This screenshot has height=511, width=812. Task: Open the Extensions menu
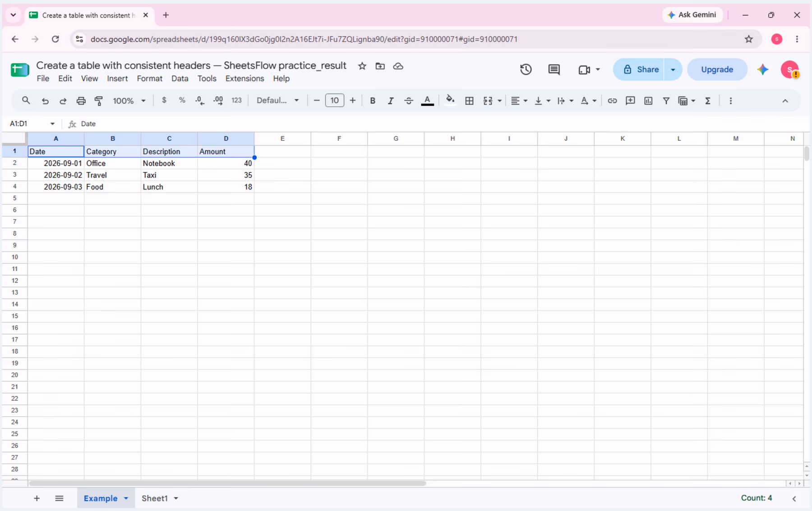[245, 79]
